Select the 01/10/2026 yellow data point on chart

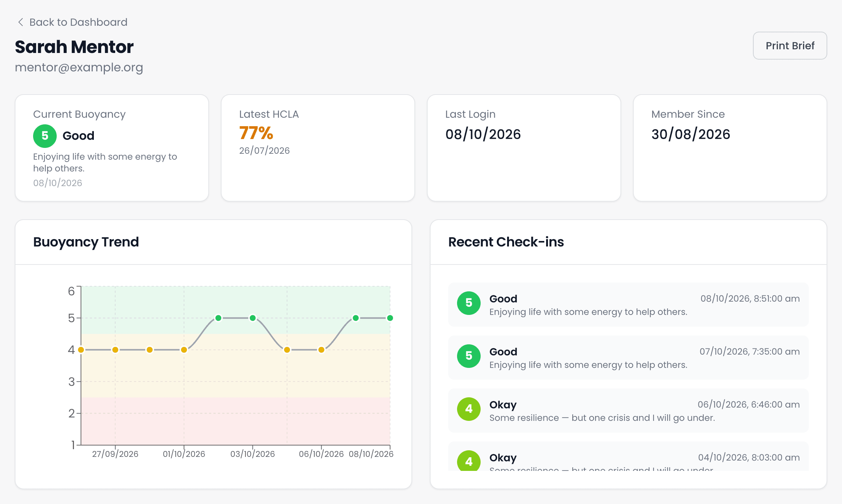[x=184, y=349]
